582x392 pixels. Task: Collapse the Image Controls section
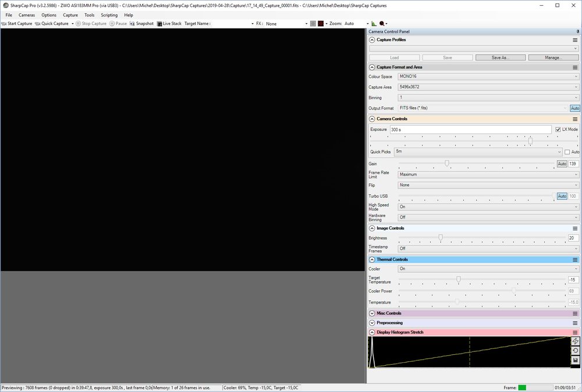coord(372,228)
